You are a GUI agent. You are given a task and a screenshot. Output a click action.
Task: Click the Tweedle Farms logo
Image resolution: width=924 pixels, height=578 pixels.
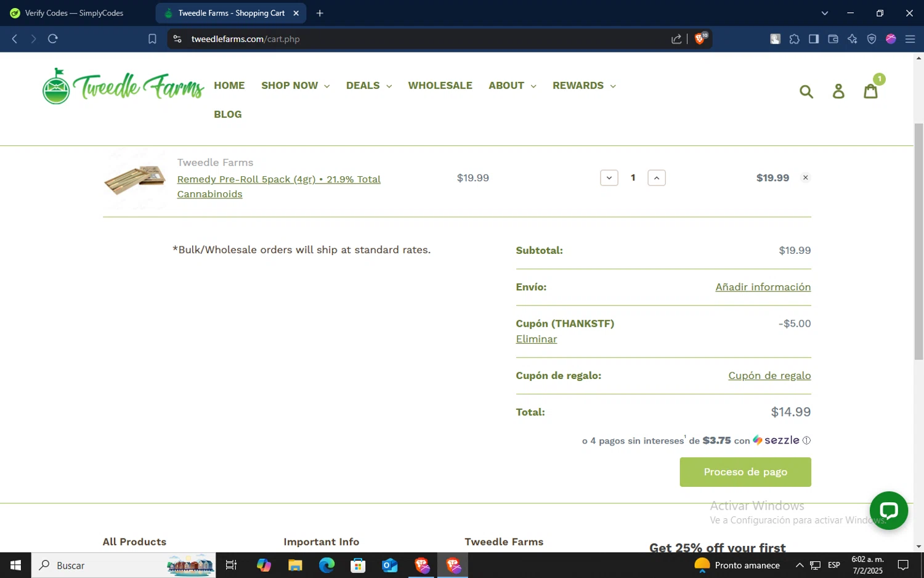pyautogui.click(x=123, y=86)
